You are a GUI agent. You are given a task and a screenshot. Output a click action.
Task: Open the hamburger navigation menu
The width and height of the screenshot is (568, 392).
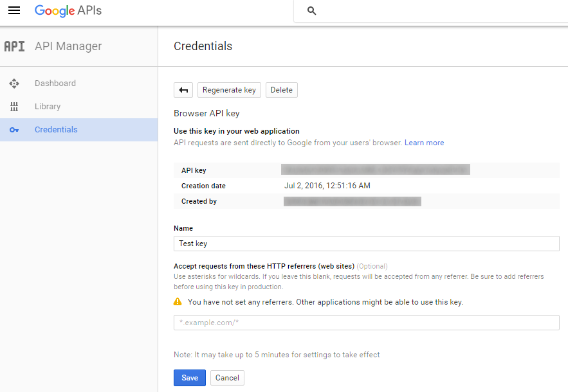[x=14, y=10]
